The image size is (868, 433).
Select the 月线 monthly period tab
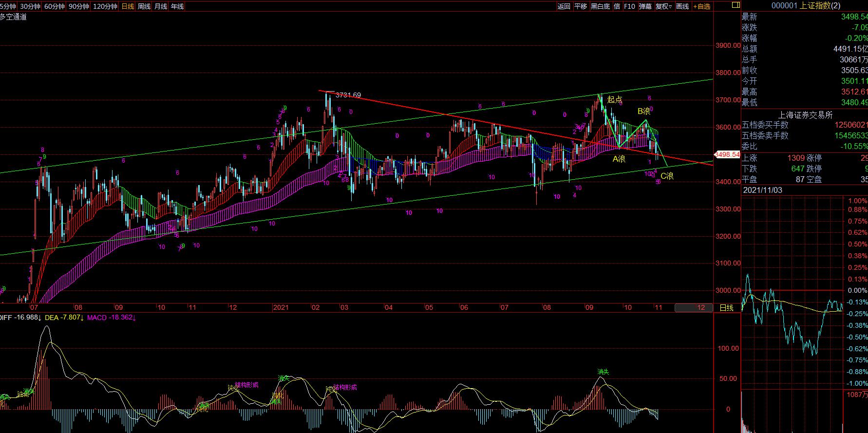pos(160,6)
